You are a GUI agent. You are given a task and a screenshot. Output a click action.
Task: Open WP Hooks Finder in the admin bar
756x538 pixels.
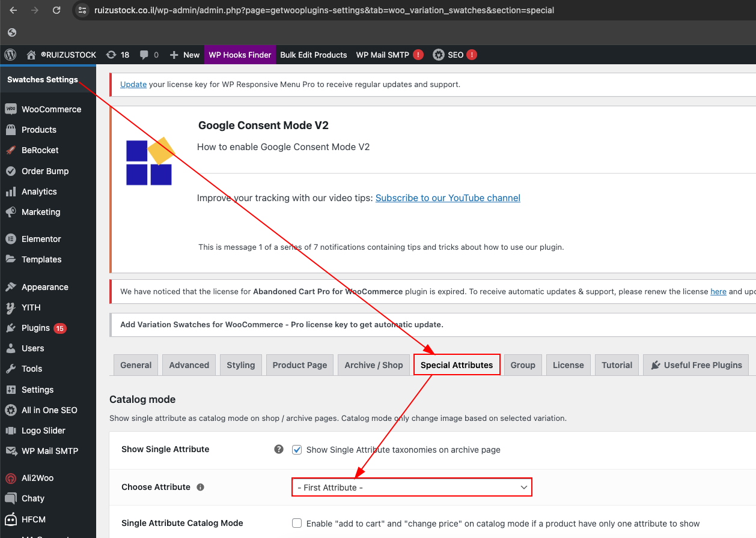240,55
